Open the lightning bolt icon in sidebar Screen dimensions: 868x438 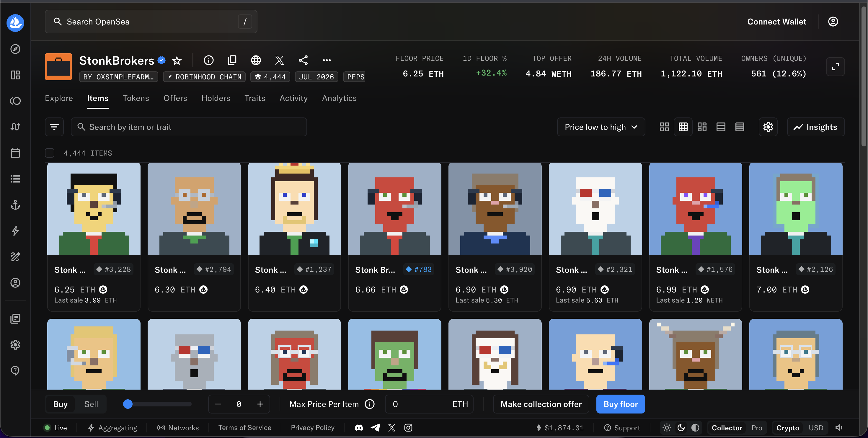[15, 231]
